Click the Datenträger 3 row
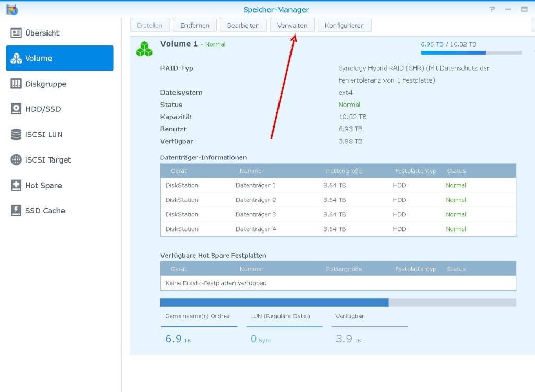The width and height of the screenshot is (535, 392). tap(338, 214)
